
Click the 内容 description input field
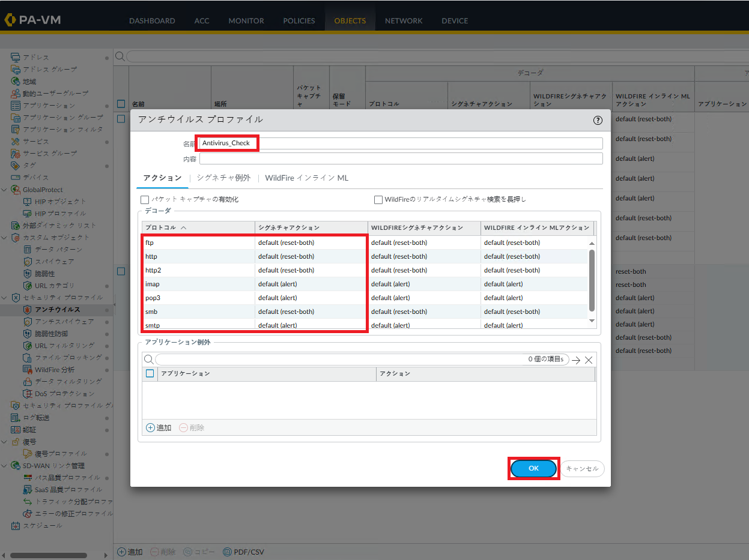(x=401, y=158)
